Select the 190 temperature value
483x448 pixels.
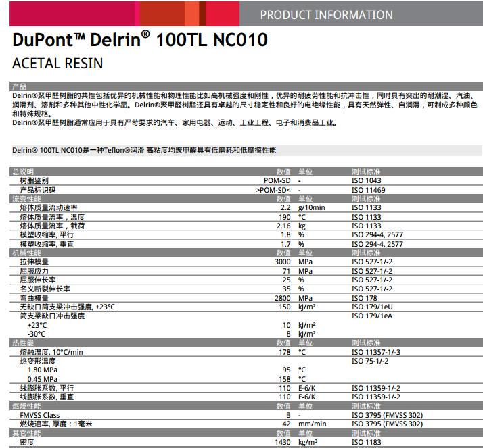[x=285, y=217]
